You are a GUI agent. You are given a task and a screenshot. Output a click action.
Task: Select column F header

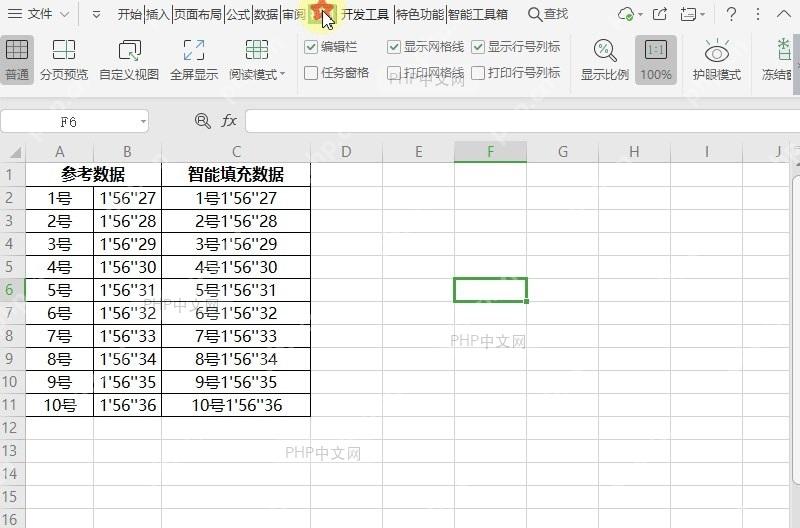click(x=490, y=152)
